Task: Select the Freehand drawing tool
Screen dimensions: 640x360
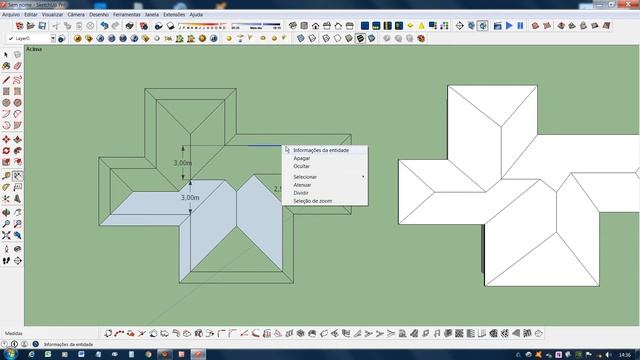Action: pyautogui.click(x=18, y=80)
